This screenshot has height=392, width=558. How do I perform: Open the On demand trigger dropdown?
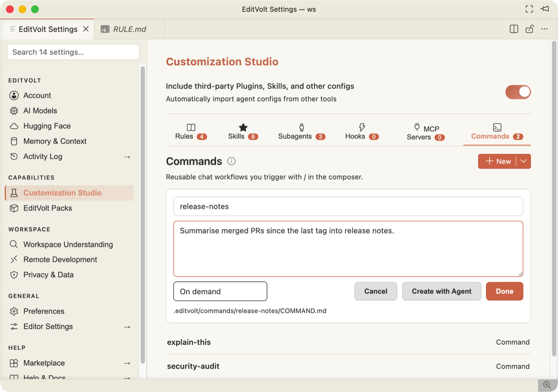coord(220,292)
